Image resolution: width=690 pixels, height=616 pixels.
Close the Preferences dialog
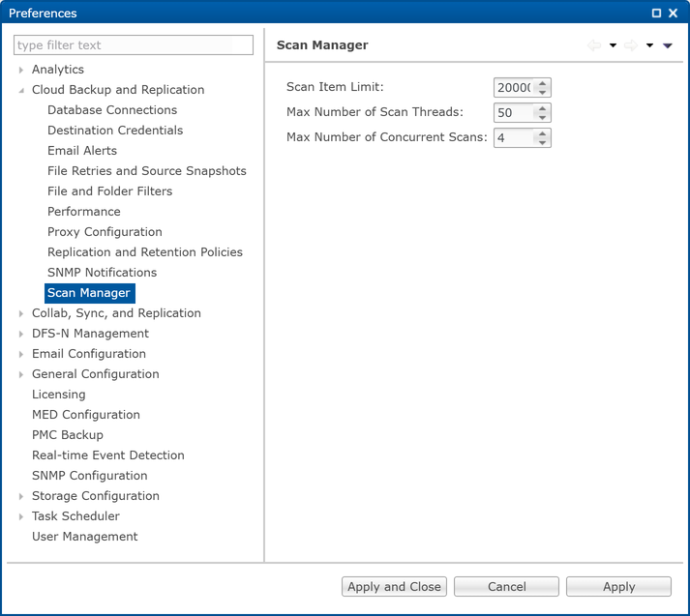coord(673,14)
